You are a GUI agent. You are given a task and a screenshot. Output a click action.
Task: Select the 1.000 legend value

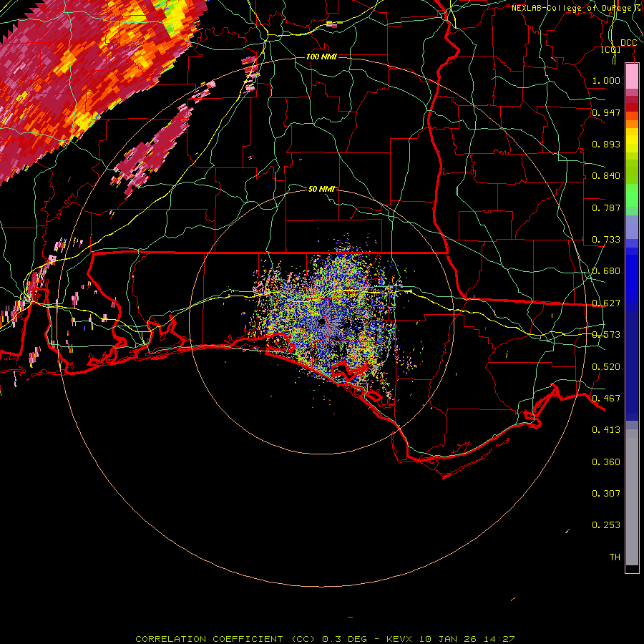pyautogui.click(x=606, y=80)
